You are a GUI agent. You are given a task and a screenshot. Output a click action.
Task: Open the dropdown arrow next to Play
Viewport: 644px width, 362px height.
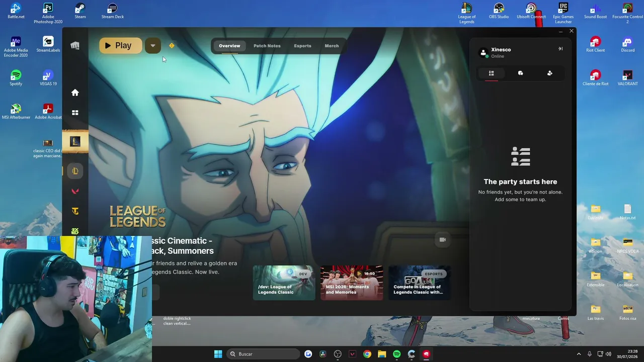click(x=153, y=46)
